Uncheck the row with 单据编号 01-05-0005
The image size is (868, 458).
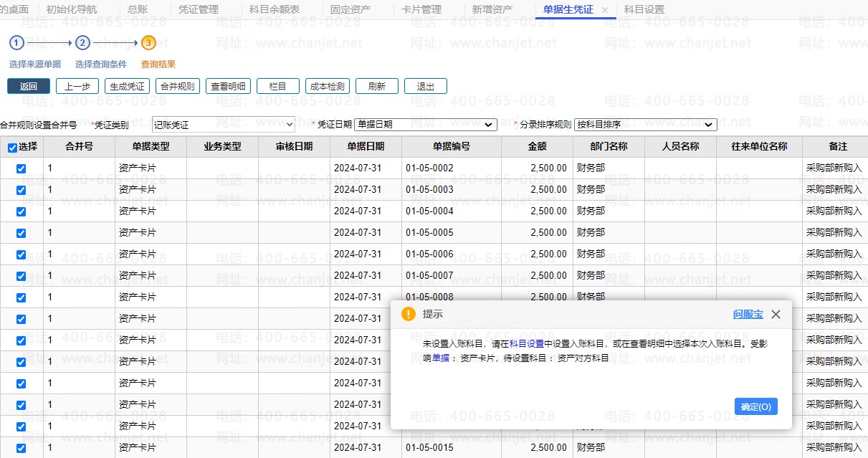click(21, 233)
